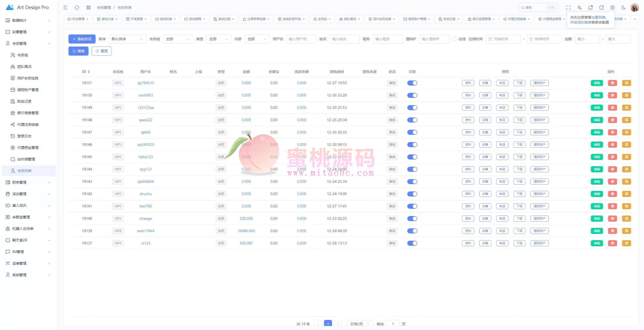Open theme settings gear icon
Screen dimensions: 644x330
tap(613, 8)
